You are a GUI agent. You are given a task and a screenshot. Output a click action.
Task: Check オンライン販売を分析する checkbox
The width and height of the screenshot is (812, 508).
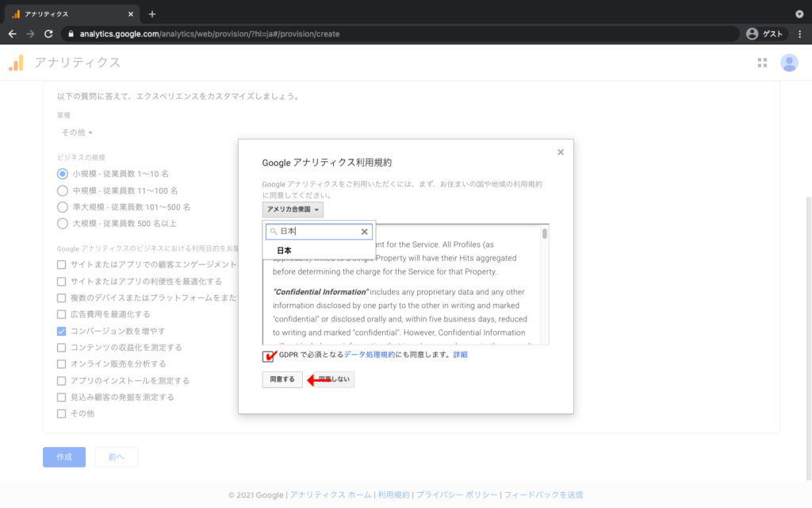pos(62,364)
